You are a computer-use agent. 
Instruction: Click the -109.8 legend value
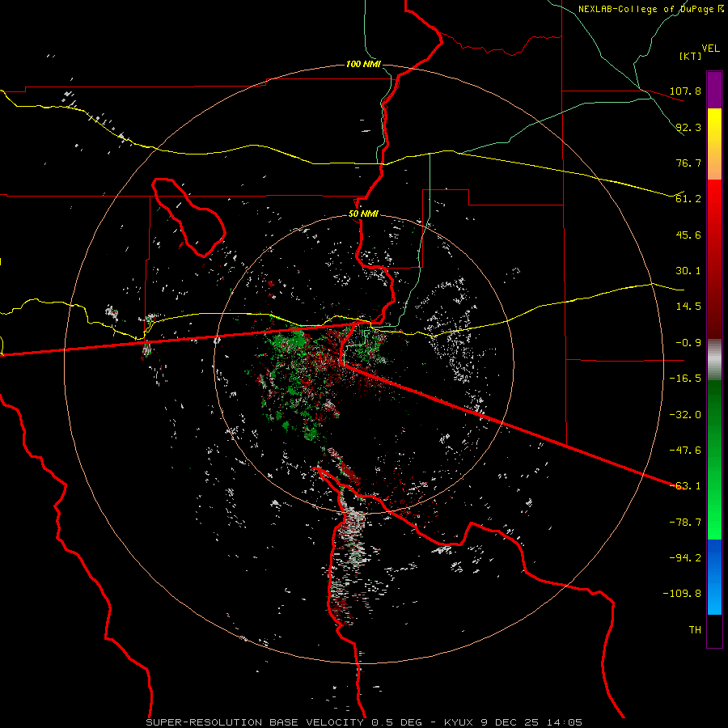tap(682, 594)
